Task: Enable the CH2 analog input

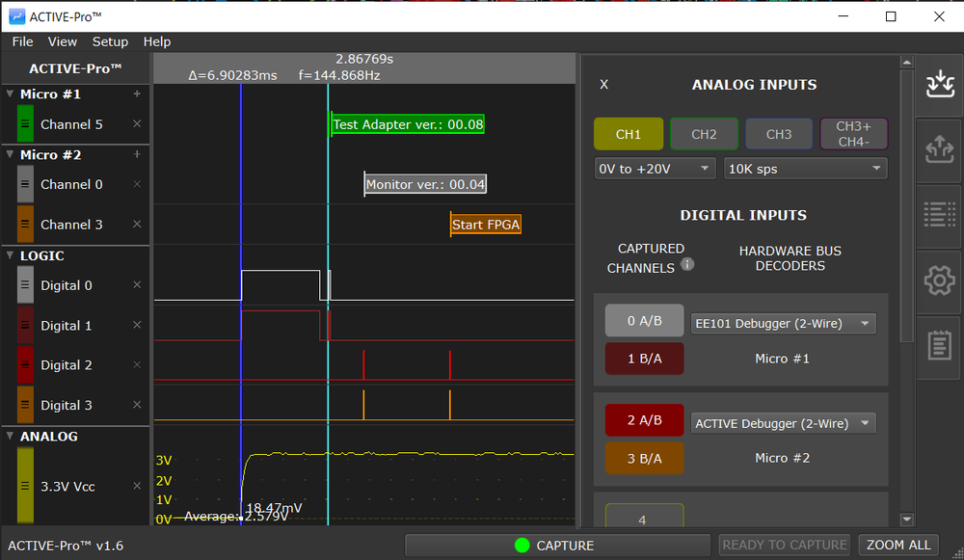Action: (x=704, y=134)
